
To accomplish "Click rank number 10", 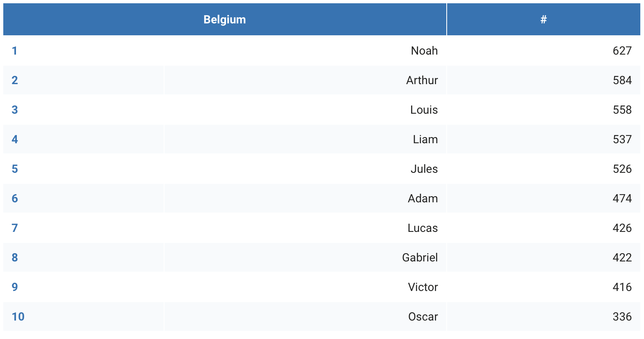I will point(18,316).
